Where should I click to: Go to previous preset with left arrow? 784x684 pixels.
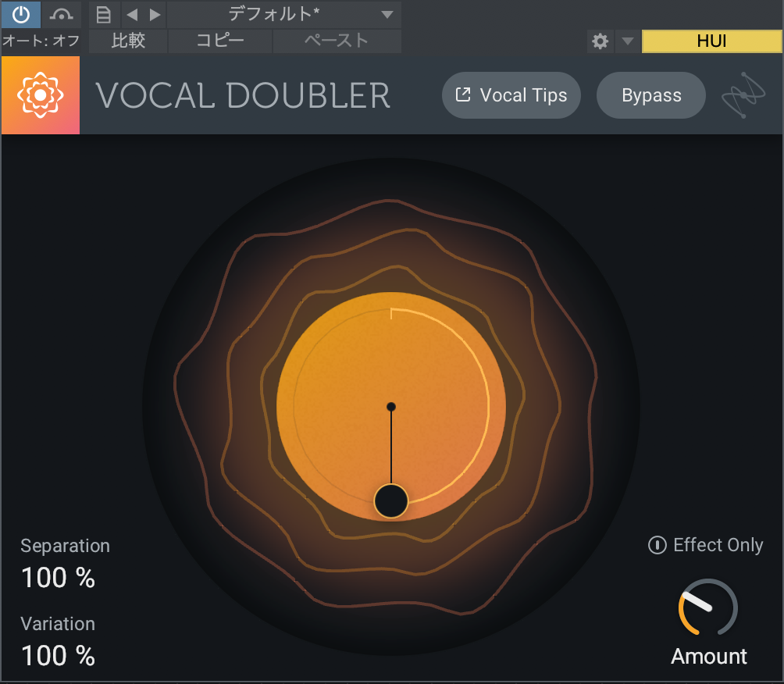131,14
